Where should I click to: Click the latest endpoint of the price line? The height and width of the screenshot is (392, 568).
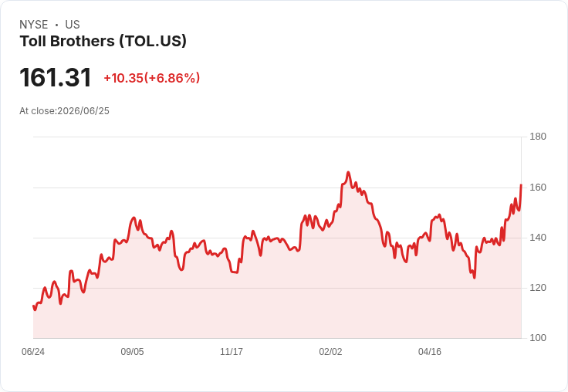(x=521, y=185)
